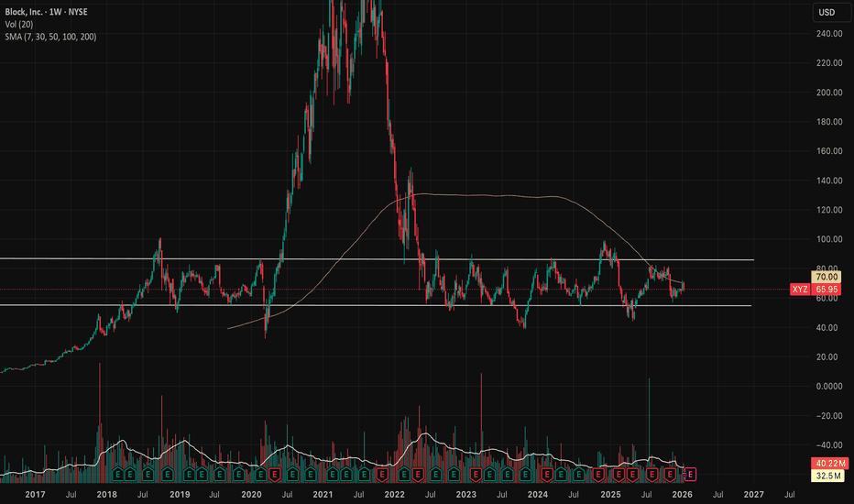
Task: Click the 240.00 label on price axis
Action: 828,34
